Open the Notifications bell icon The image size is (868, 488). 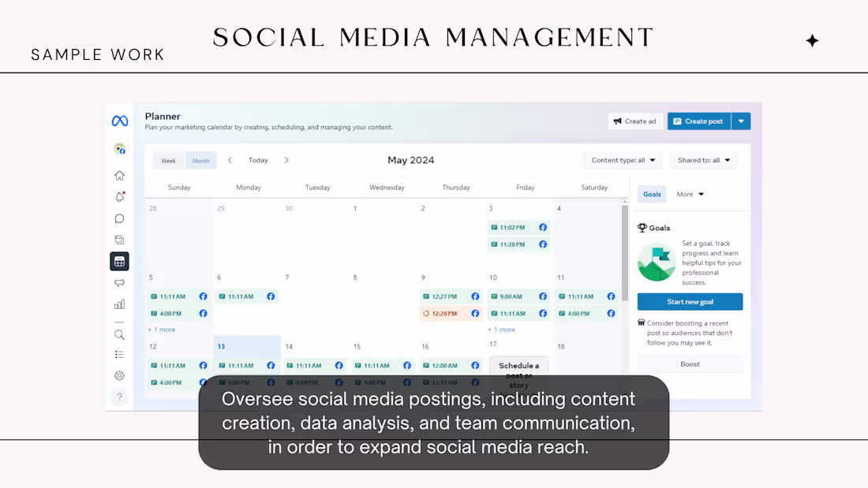(120, 197)
